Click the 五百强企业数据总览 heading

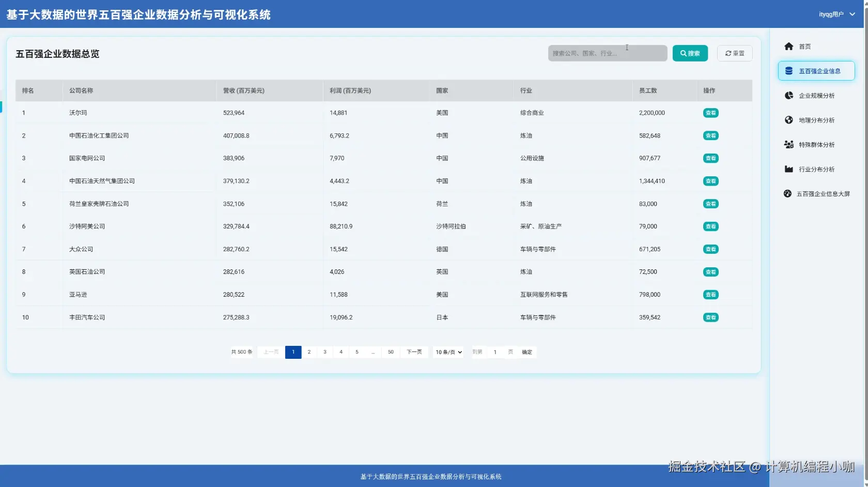pos(57,54)
